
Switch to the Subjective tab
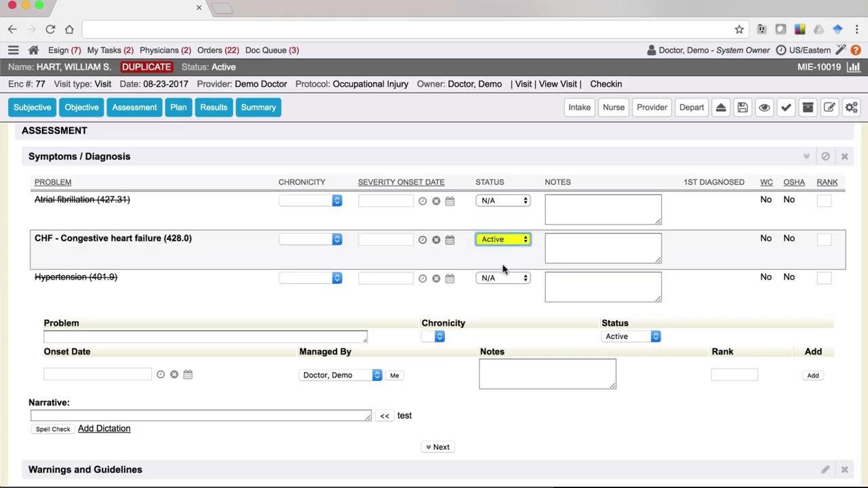click(33, 107)
